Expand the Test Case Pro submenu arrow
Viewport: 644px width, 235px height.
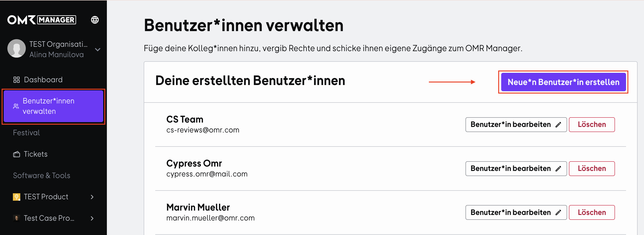(92, 218)
